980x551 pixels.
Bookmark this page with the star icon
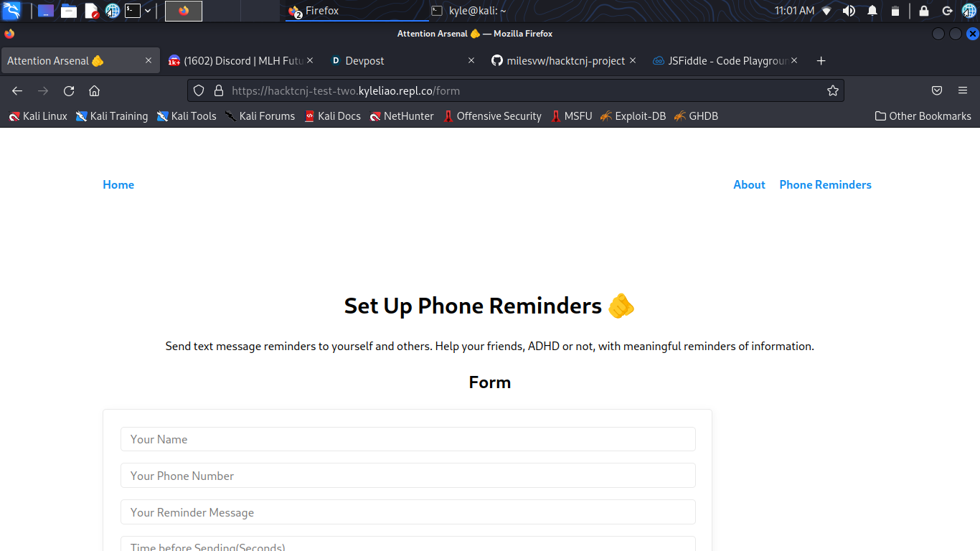pos(833,91)
